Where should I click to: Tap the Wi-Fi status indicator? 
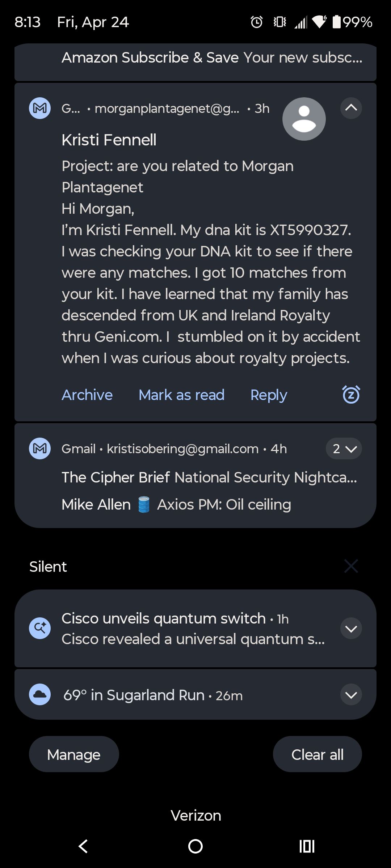coord(319,22)
